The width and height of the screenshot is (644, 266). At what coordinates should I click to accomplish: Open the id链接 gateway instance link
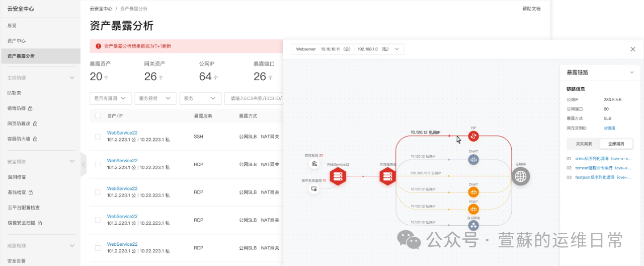609,128
